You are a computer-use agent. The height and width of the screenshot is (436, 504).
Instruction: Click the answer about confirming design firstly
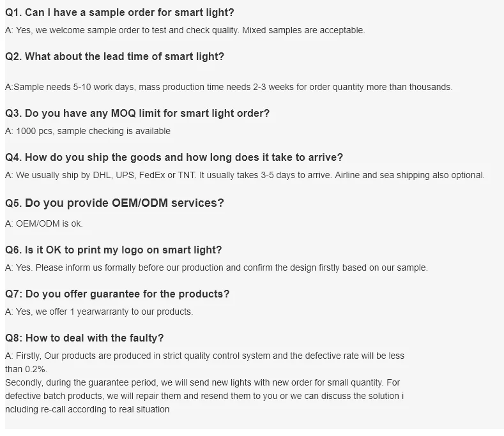coord(217,267)
